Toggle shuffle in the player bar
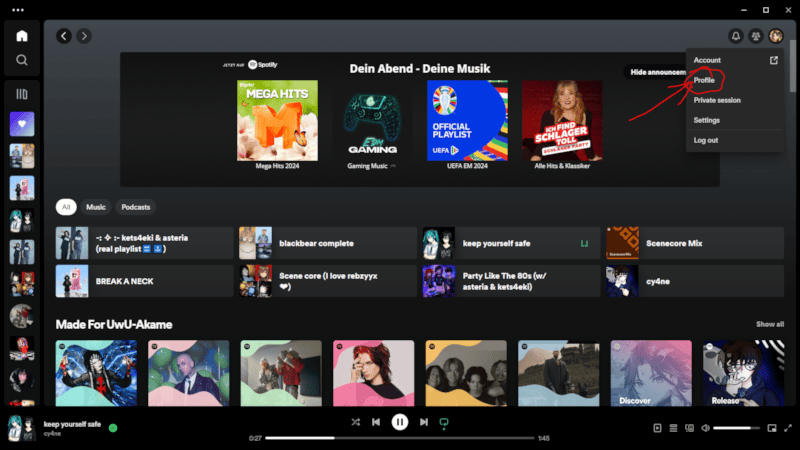 click(x=355, y=422)
